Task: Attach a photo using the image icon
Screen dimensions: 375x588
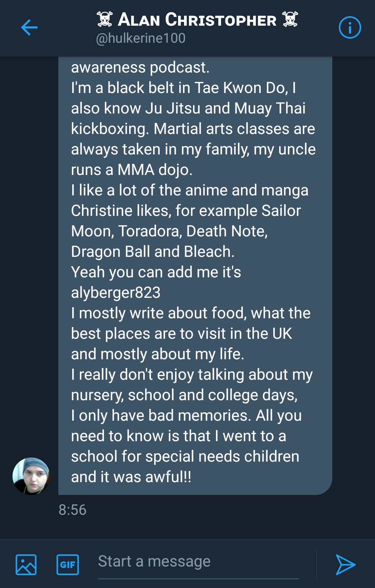Action: click(26, 564)
